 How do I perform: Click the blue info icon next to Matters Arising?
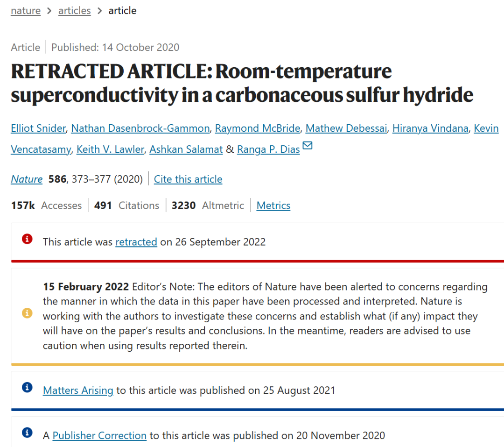pos(27,387)
